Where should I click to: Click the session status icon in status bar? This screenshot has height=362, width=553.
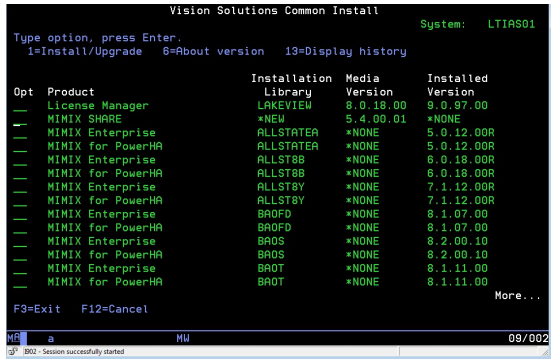click(13, 351)
